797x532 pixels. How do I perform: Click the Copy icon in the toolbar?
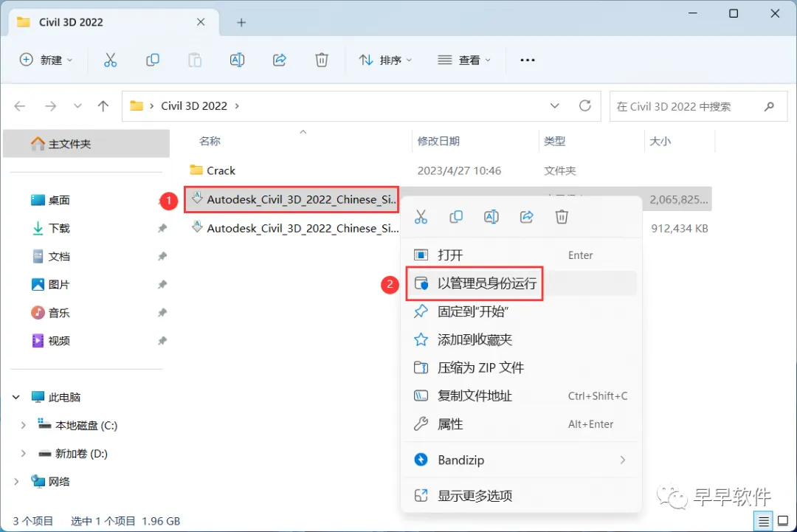[153, 60]
